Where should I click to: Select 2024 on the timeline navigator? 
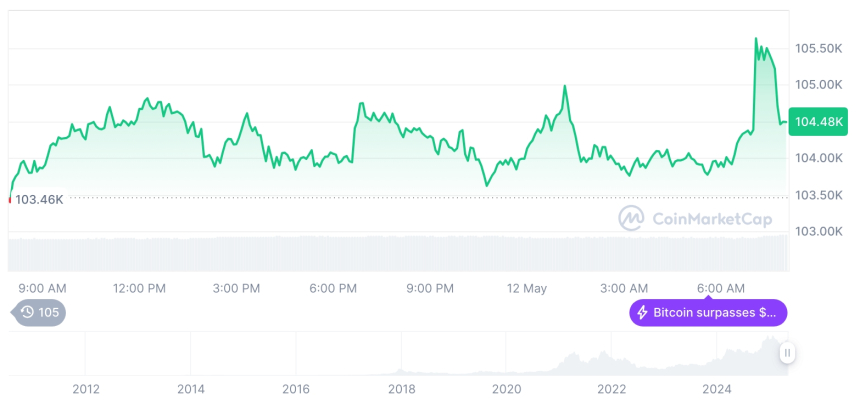pos(717,389)
